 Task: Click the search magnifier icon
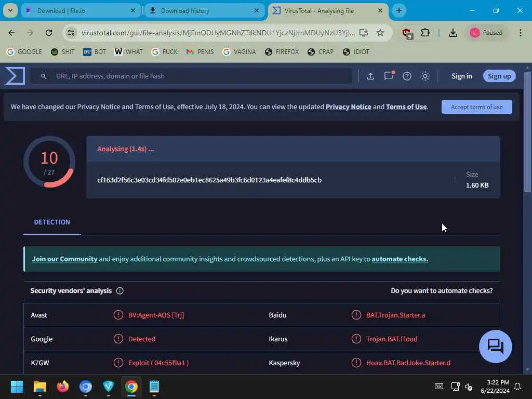coord(44,76)
